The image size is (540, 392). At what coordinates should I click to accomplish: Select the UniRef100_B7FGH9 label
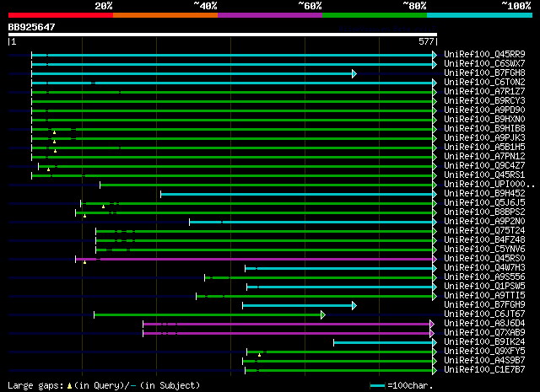[x=484, y=305]
